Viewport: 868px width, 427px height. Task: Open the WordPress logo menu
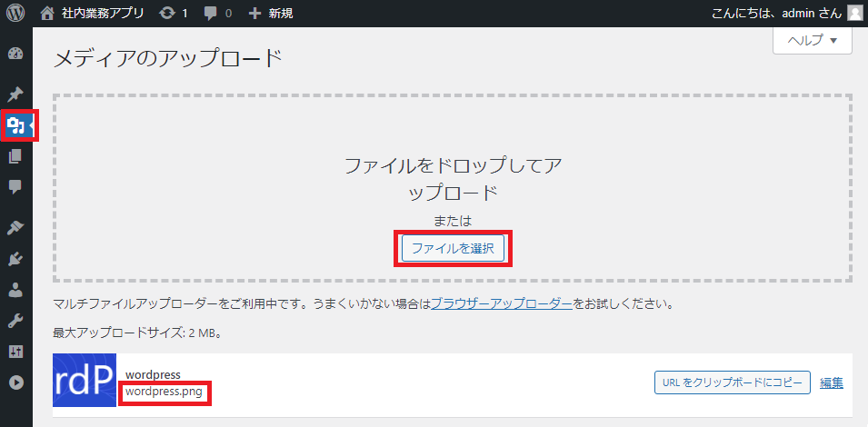[15, 13]
